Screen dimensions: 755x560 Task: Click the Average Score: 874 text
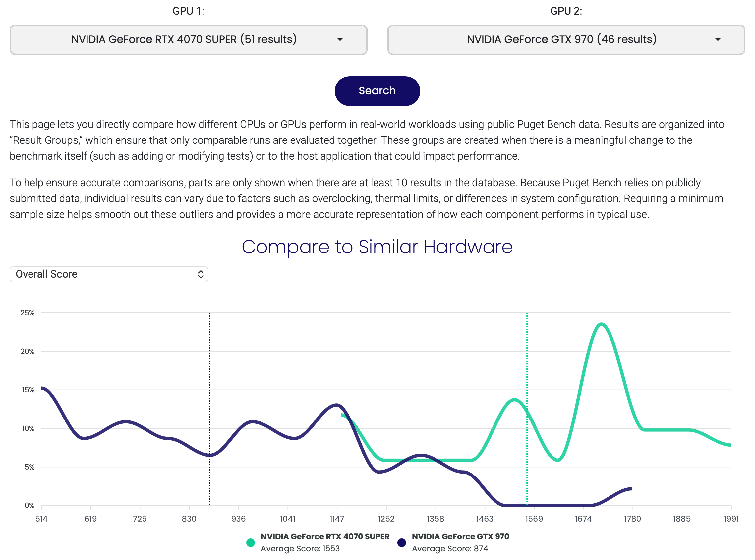pos(450,548)
